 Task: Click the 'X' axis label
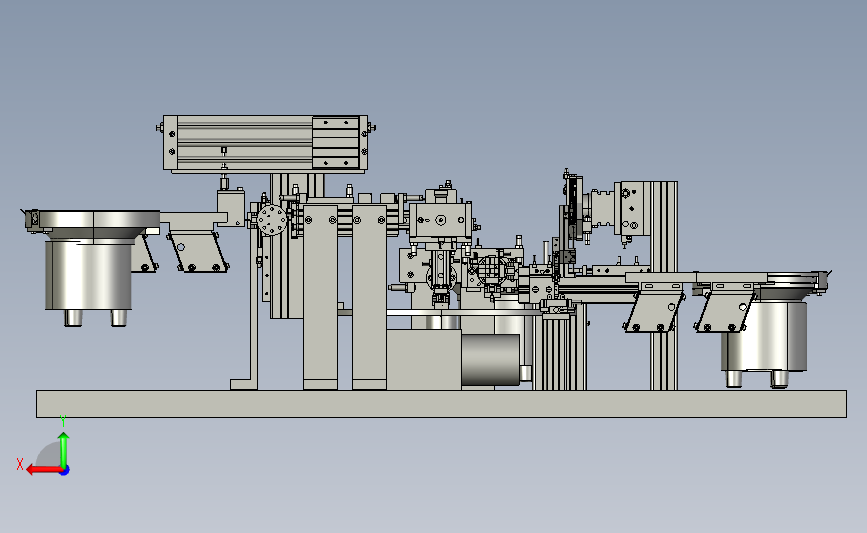[x=20, y=464]
